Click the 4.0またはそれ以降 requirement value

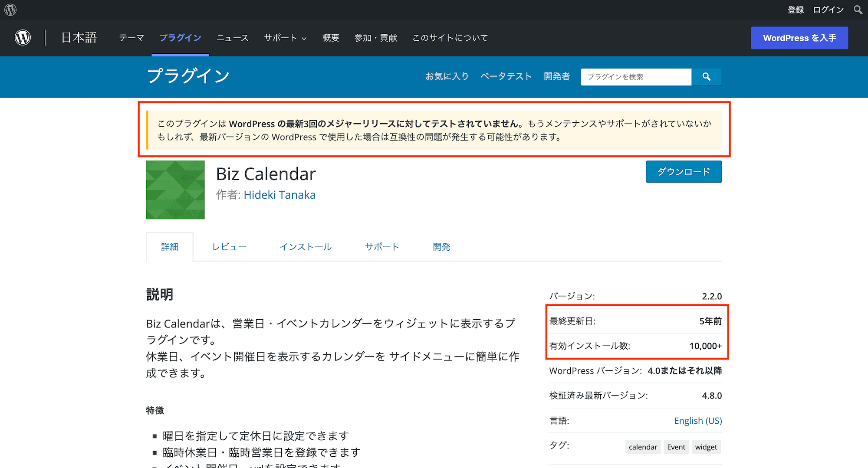coord(685,371)
